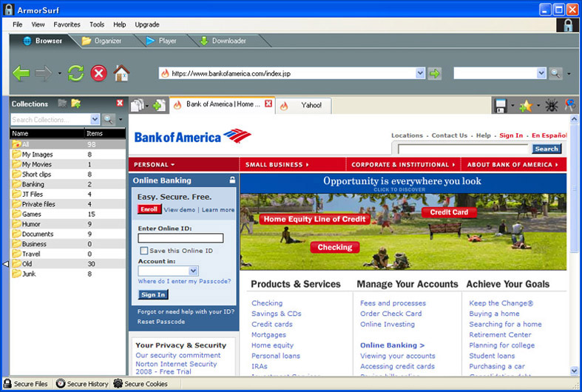Close the Bank of America tab
This screenshot has height=392, width=582.
tap(268, 104)
